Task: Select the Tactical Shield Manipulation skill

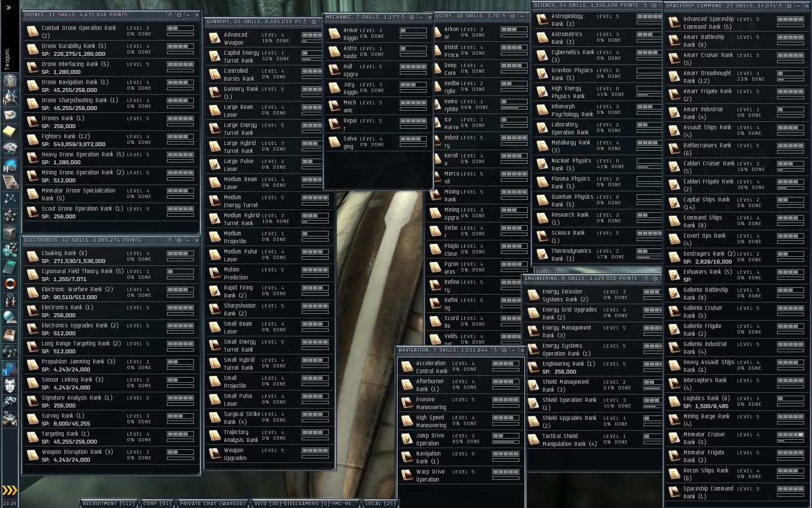Action: (593, 440)
